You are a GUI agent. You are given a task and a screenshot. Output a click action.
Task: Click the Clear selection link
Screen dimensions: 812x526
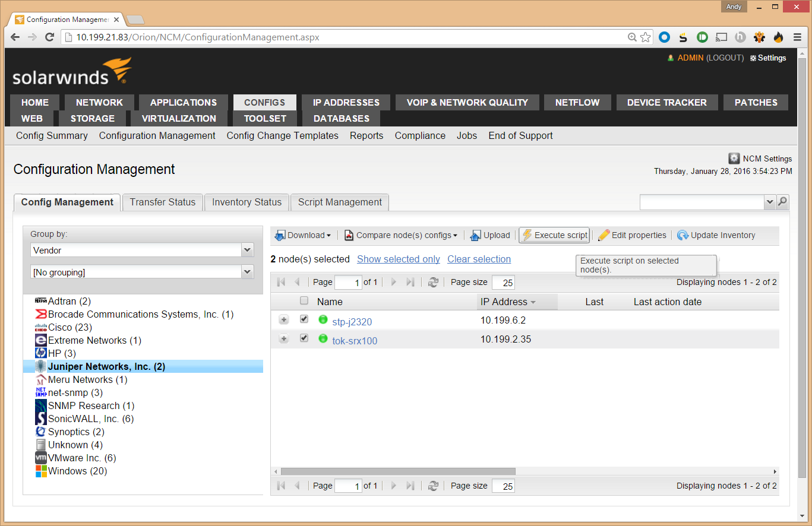click(x=479, y=259)
